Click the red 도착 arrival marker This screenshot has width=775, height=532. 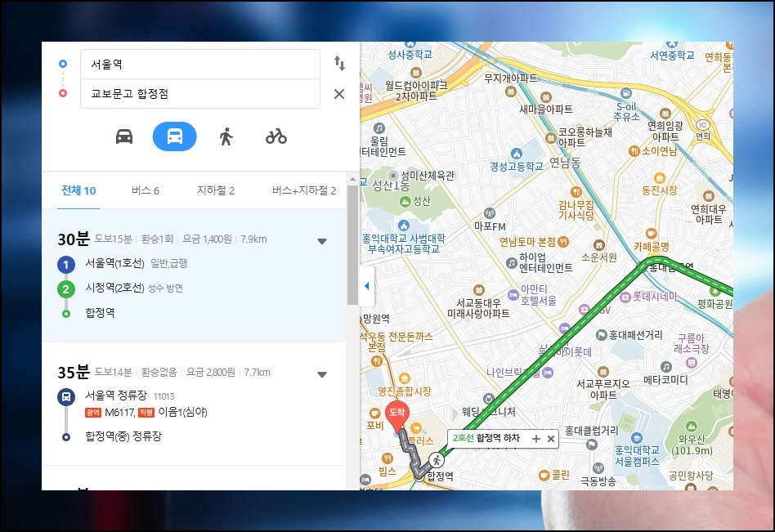396,416
